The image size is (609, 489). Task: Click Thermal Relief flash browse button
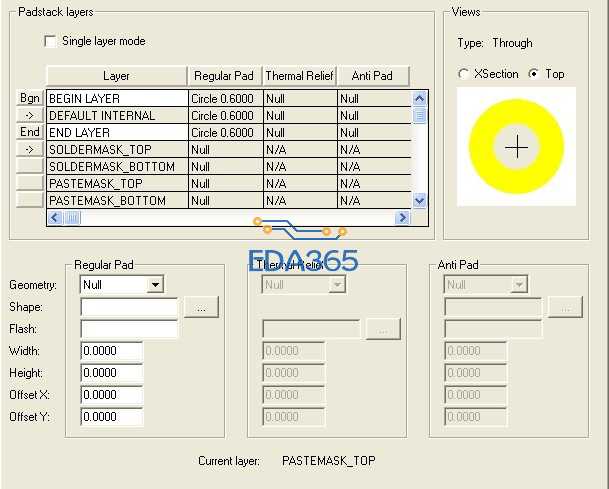[x=383, y=329]
